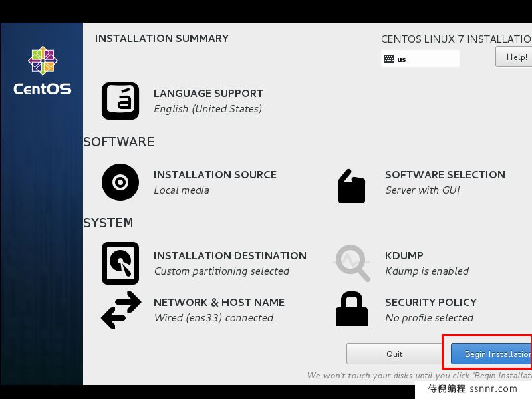Open LANGUAGE SUPPORT settings label
The height and width of the screenshot is (399, 532).
(208, 93)
